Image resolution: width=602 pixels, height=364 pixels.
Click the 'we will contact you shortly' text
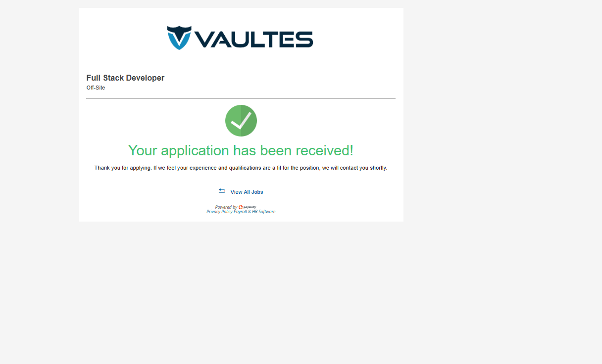354,168
